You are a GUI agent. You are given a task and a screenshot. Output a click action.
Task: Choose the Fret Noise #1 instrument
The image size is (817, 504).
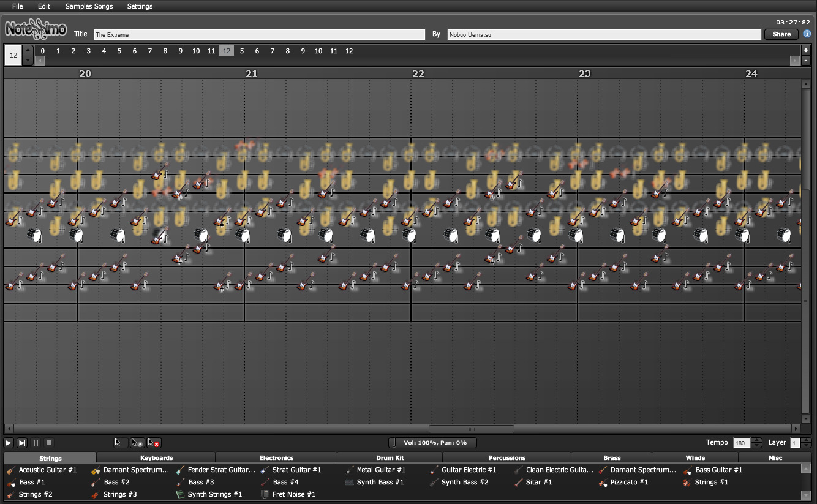coord(293,494)
